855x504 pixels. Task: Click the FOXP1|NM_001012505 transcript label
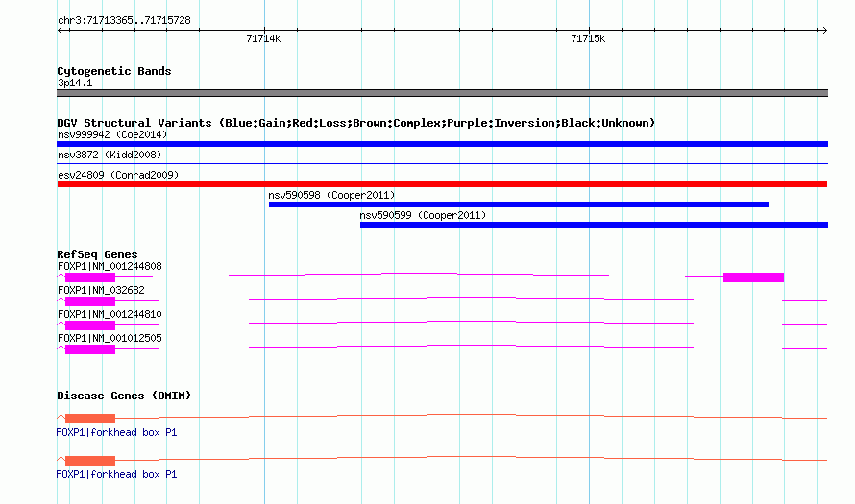[x=110, y=338]
